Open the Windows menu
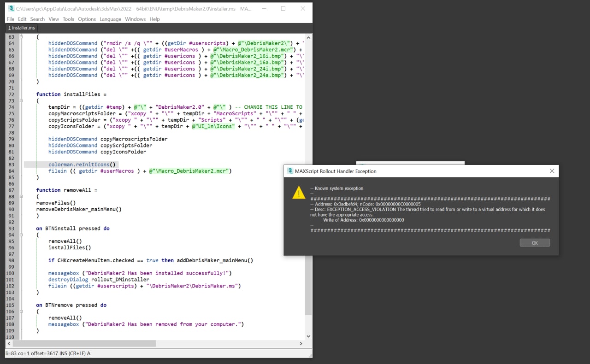590x364 pixels. point(135,19)
